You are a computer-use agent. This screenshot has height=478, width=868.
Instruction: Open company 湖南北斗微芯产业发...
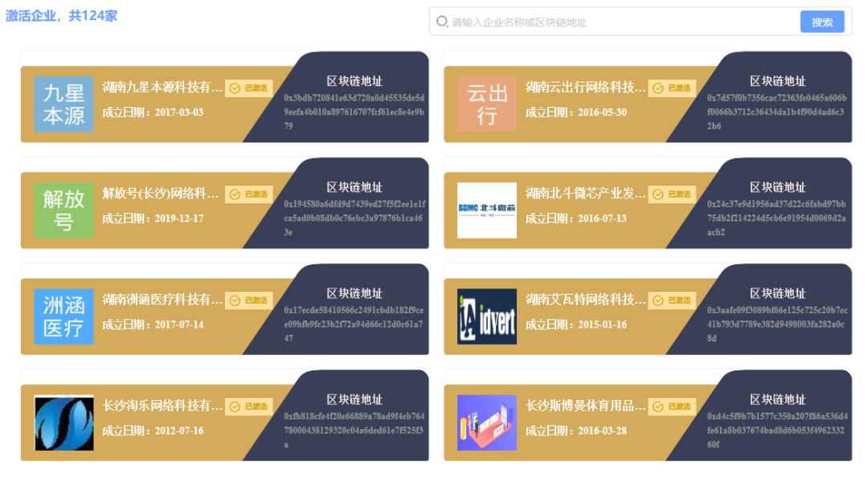click(585, 194)
